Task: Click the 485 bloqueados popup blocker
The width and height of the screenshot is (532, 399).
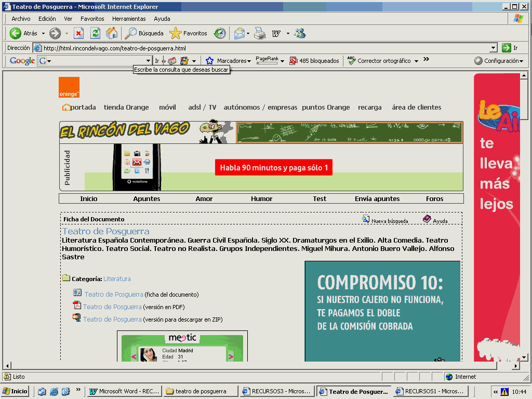Action: click(x=314, y=61)
